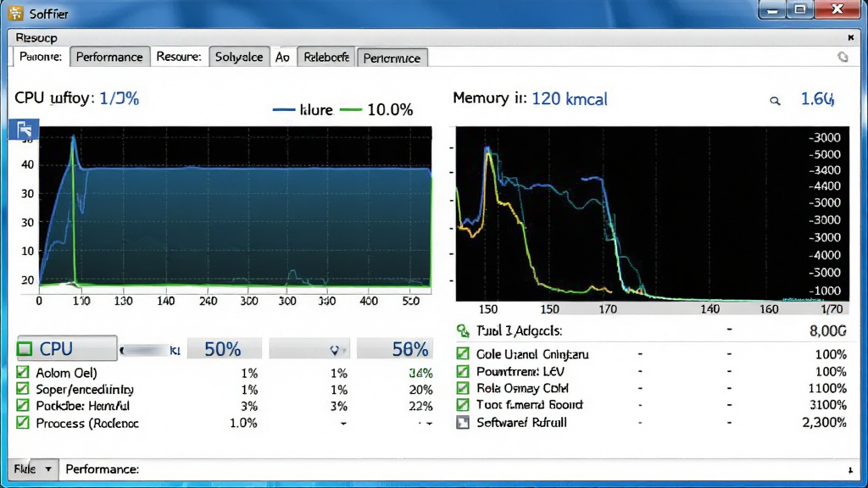Click the 120 kmcal memory value
Image resolution: width=868 pixels, height=488 pixels.
570,99
